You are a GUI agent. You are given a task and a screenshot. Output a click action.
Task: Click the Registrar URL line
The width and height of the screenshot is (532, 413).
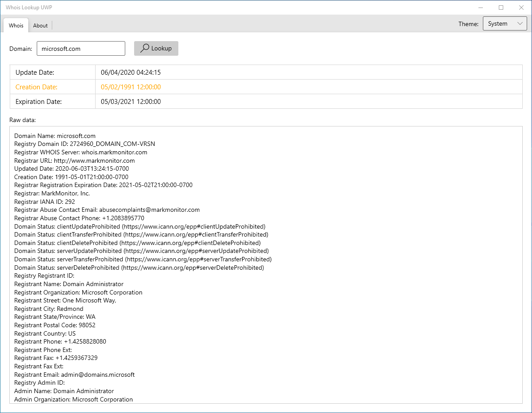(x=74, y=161)
